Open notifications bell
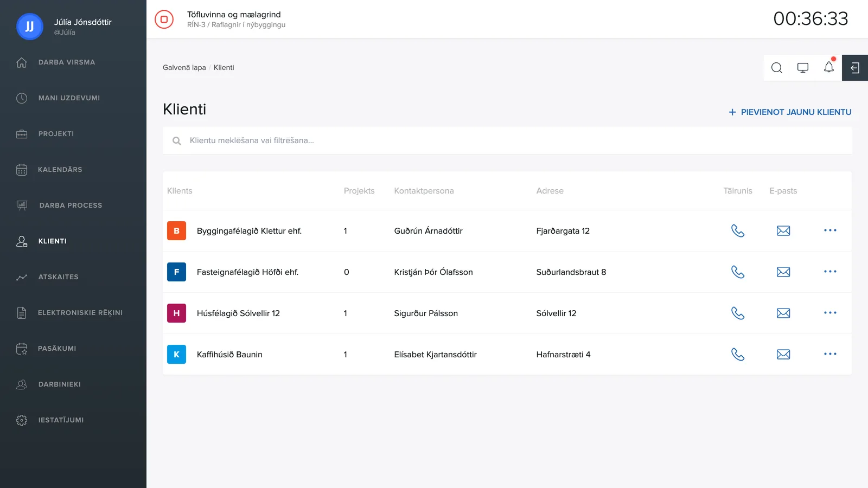The height and width of the screenshot is (488, 868). coord(829,67)
